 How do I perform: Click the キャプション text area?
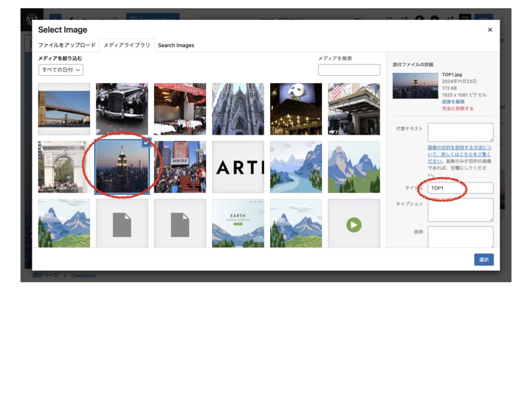[x=460, y=209]
